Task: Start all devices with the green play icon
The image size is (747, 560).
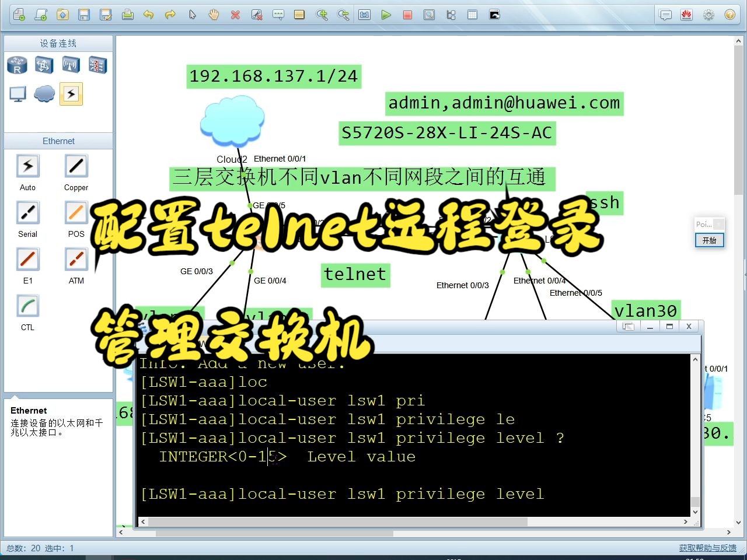Action: pyautogui.click(x=386, y=15)
